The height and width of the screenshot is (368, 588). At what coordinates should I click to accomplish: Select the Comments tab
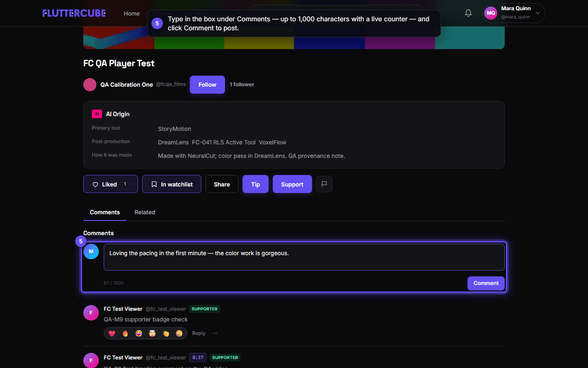pos(105,212)
